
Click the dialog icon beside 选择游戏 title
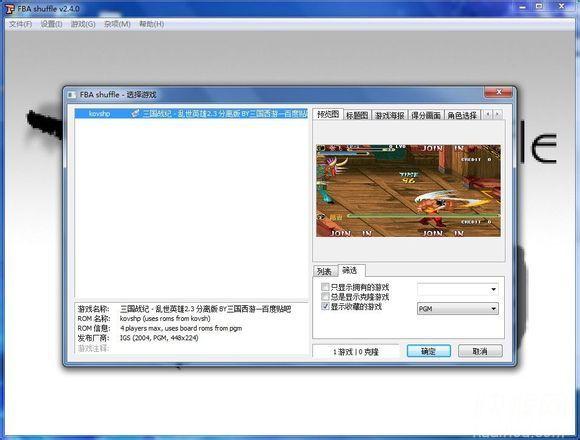pyautogui.click(x=72, y=95)
